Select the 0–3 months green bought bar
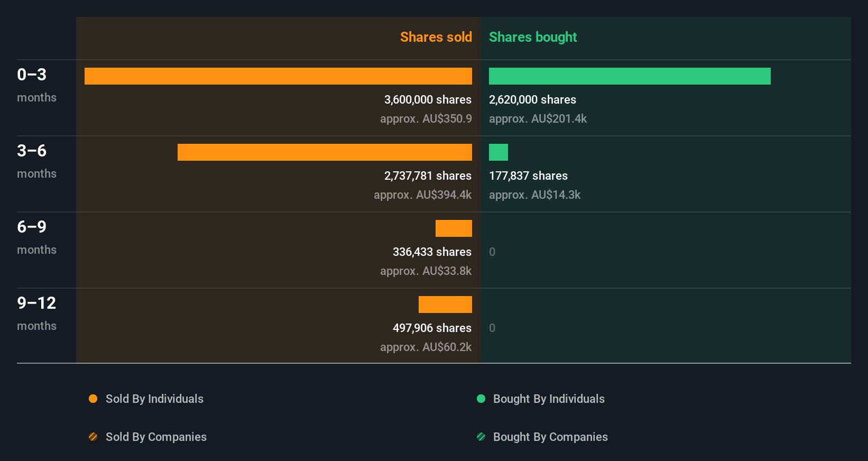Image resolution: width=868 pixels, height=461 pixels. (x=630, y=76)
